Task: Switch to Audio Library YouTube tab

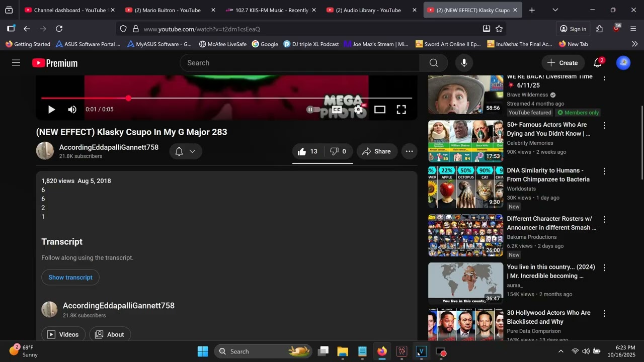Action: tap(371, 10)
